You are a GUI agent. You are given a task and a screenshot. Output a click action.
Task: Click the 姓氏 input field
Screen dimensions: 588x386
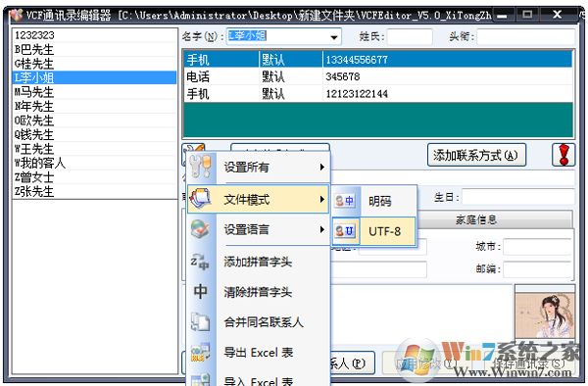coord(410,36)
